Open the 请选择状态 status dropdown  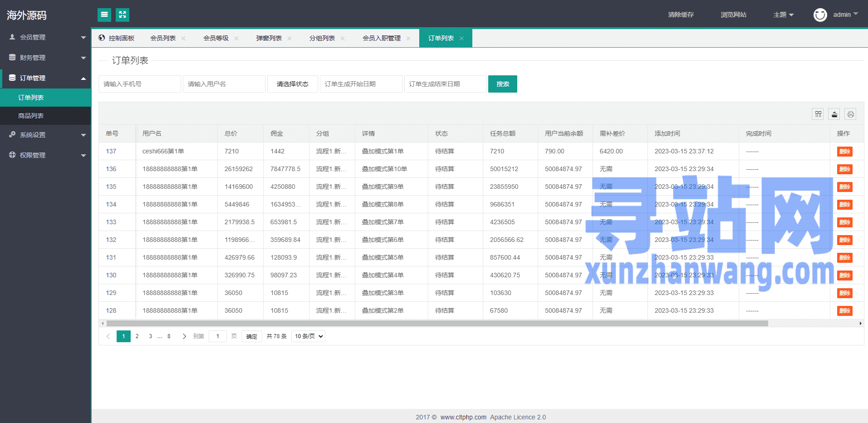point(293,84)
